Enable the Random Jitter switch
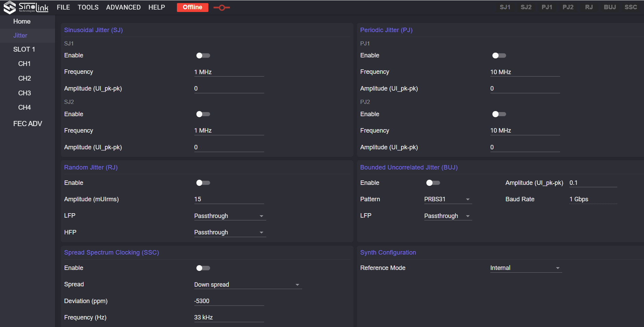Viewport: 644px width, 327px height. click(203, 183)
